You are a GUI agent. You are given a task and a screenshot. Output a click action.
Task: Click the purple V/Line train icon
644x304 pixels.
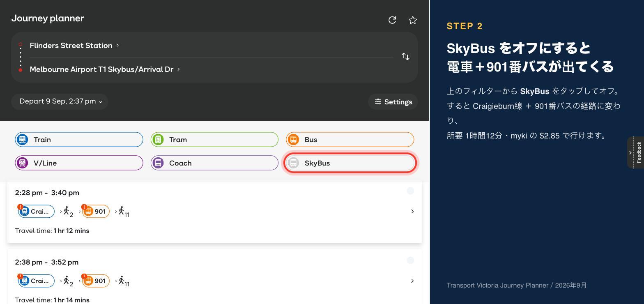[x=23, y=163]
